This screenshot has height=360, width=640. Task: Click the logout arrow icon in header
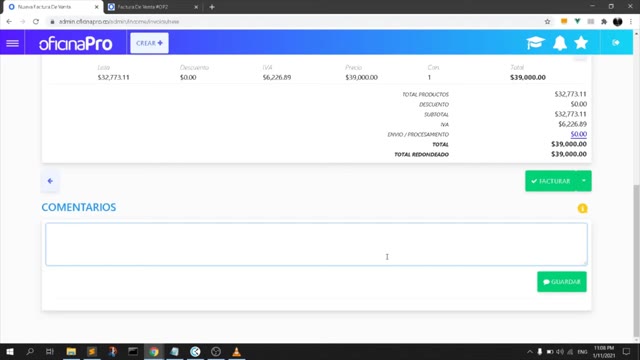pyautogui.click(x=616, y=42)
